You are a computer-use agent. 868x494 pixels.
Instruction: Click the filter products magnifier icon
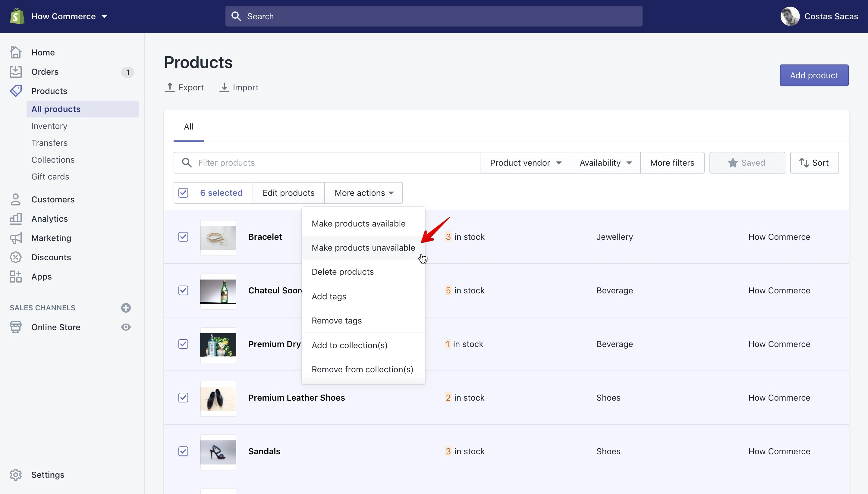186,163
